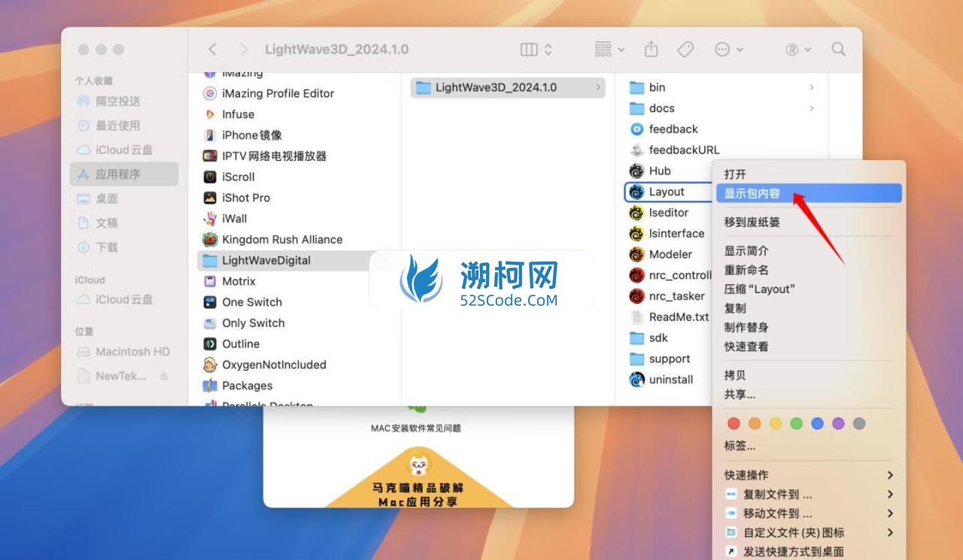Select the iShot Pro app icon

[x=210, y=198]
